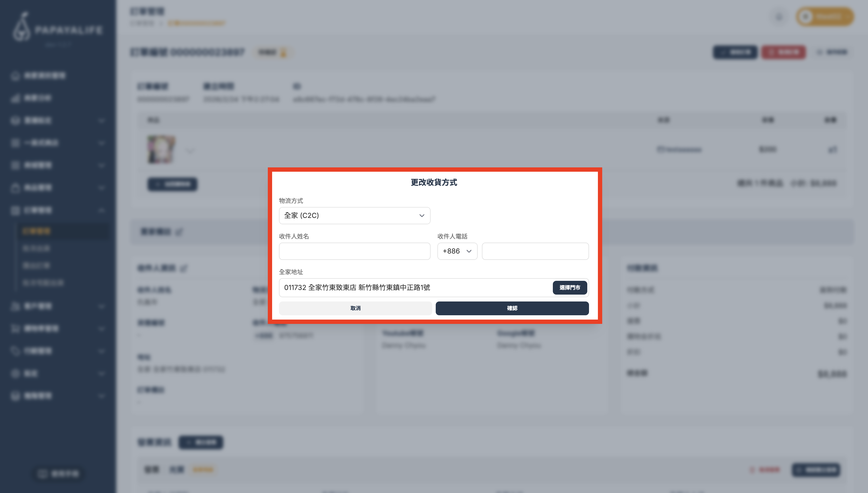This screenshot has width=868, height=493.
Task: Click the red button at top right
Action: point(783,52)
